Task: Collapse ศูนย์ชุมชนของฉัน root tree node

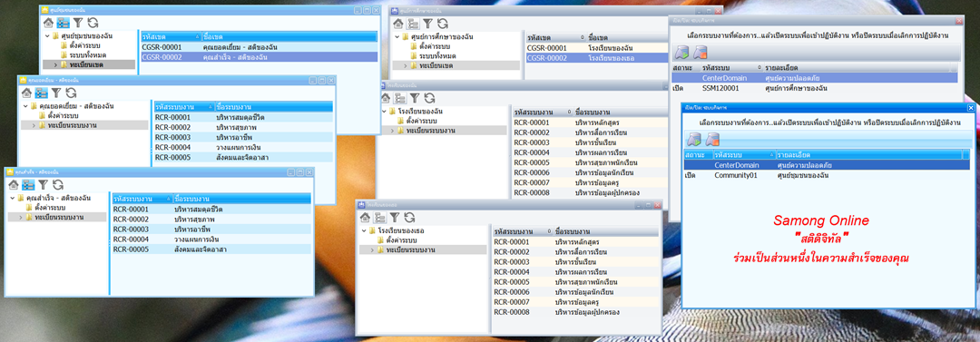Action: 47,36
